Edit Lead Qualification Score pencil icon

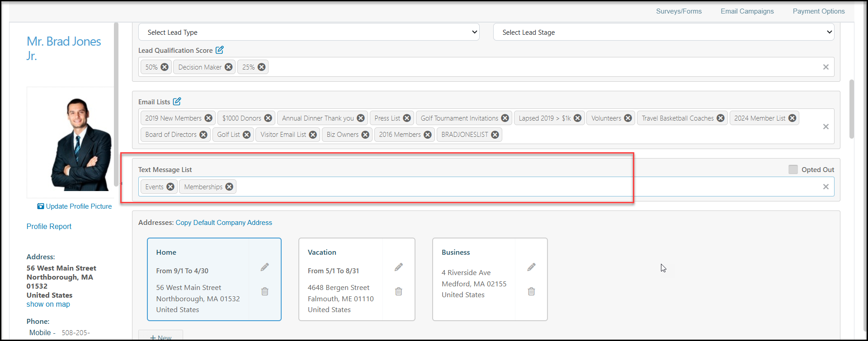click(220, 50)
